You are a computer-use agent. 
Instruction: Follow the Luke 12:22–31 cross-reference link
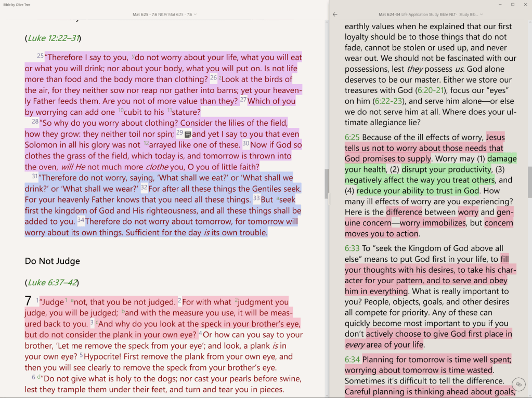53,38
